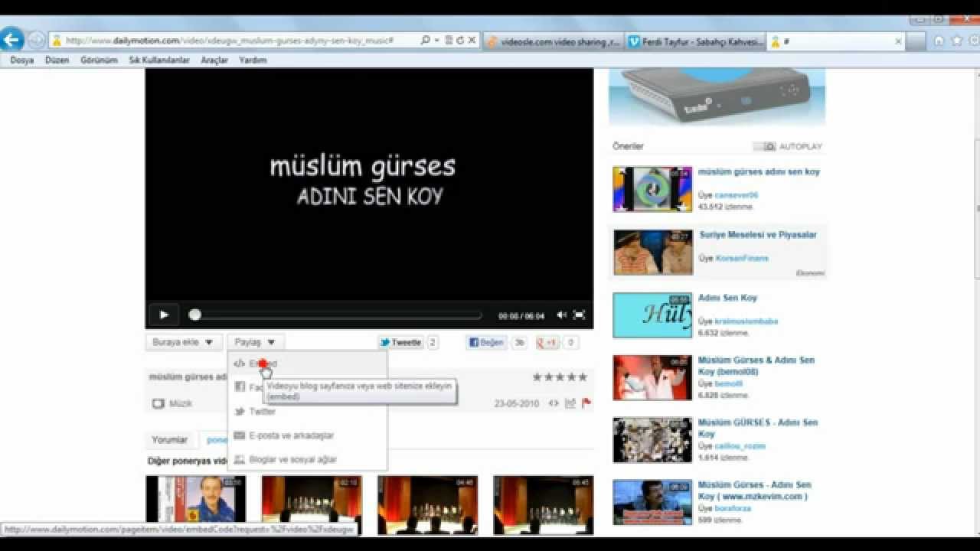Toggle the AUTOPLAY switch
Viewport: 980px width, 551px height.
pyautogui.click(x=764, y=146)
